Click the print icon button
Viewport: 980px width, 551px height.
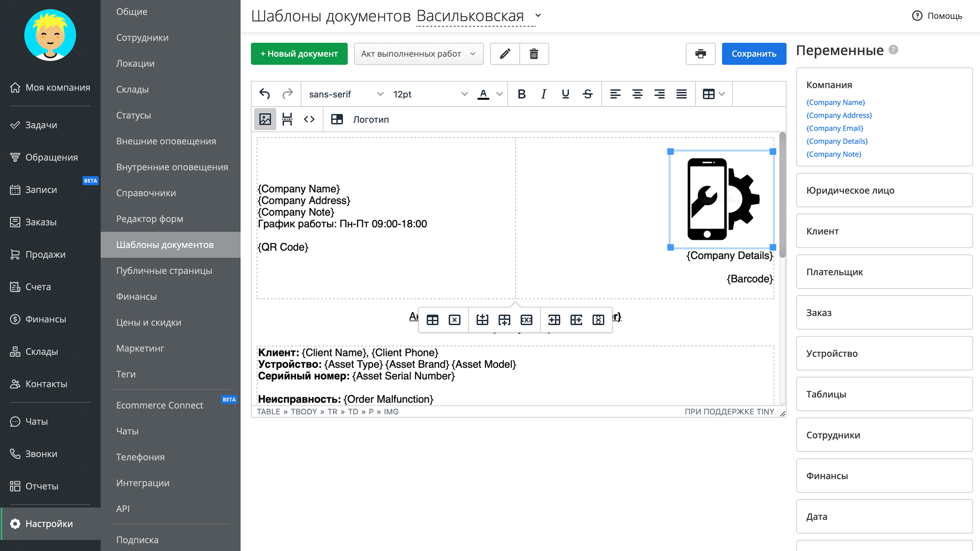tap(700, 54)
